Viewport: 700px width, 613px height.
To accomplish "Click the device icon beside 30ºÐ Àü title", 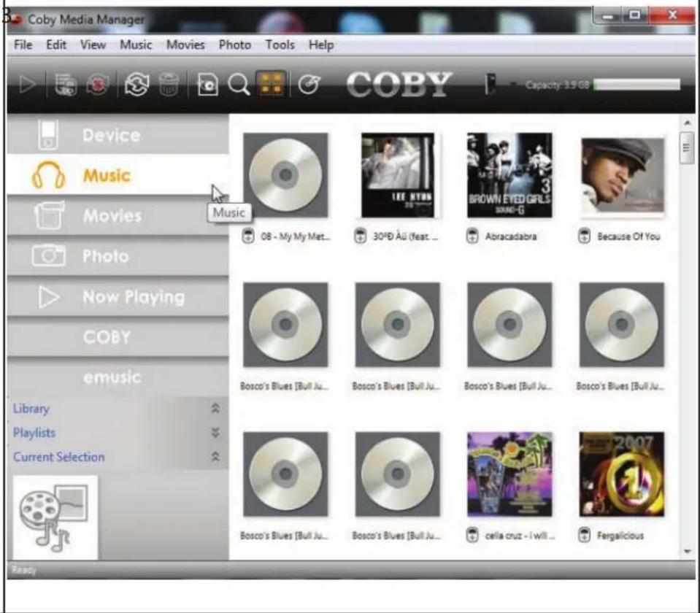I will [360, 236].
